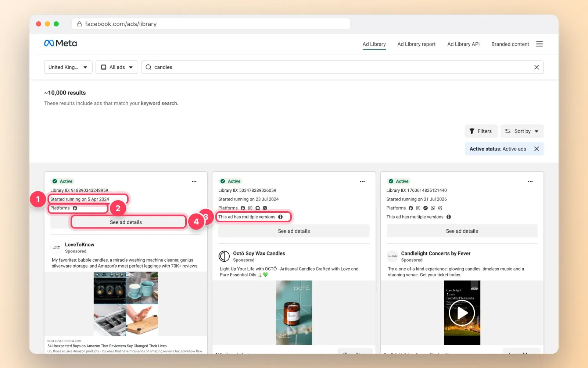Open three-dot menu on Candlelight Concerts ad

[530, 181]
